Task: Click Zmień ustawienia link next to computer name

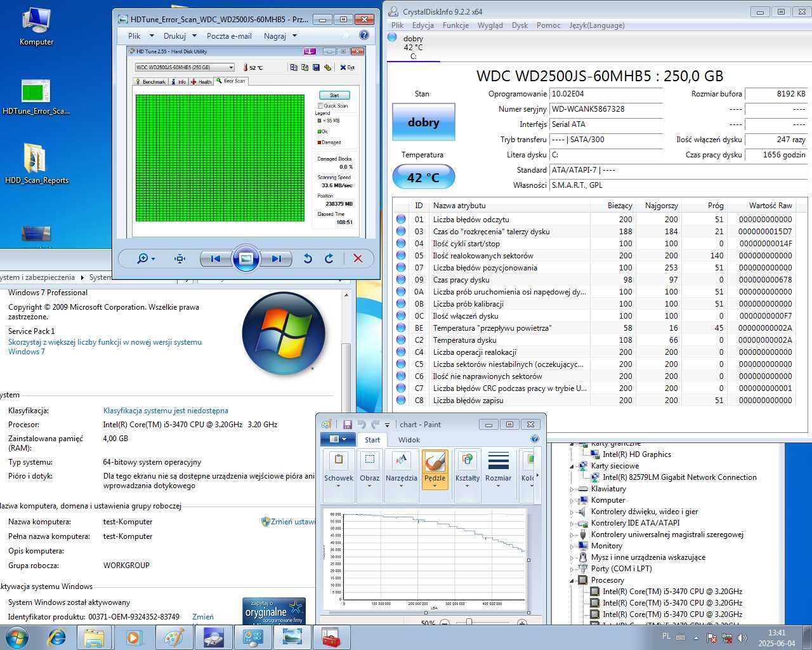Action: [x=289, y=522]
